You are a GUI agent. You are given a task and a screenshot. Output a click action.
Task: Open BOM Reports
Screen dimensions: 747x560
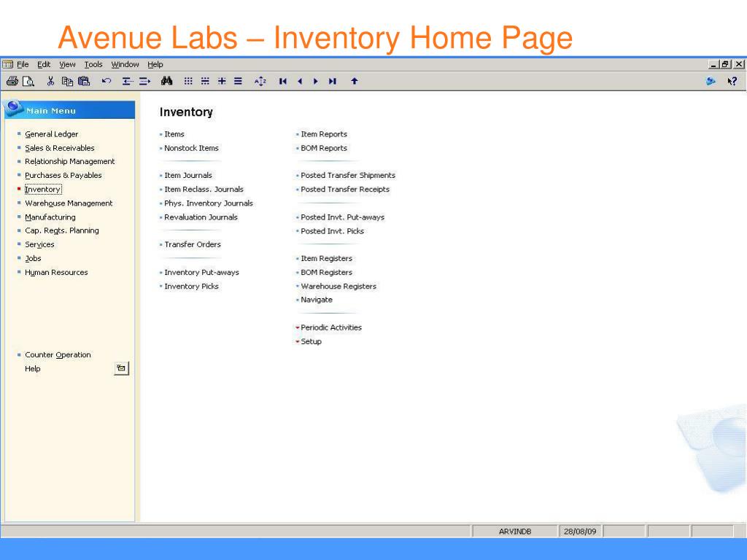[x=323, y=148]
